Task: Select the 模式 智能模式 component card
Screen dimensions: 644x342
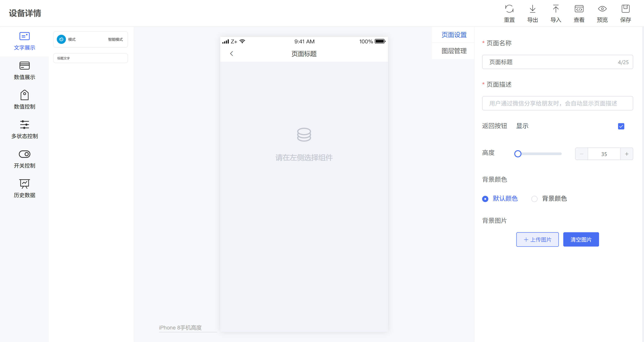Action: point(91,39)
